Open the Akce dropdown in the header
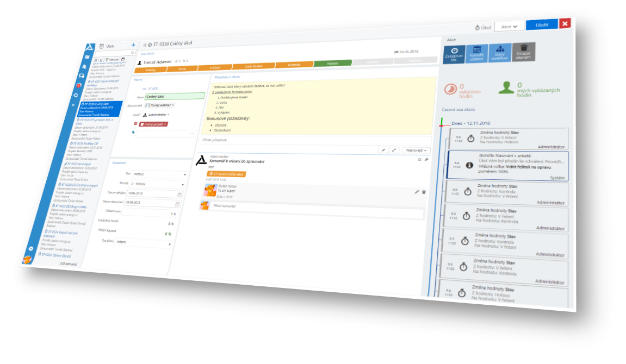Image resolution: width=626 pixels, height=364 pixels. point(509,26)
